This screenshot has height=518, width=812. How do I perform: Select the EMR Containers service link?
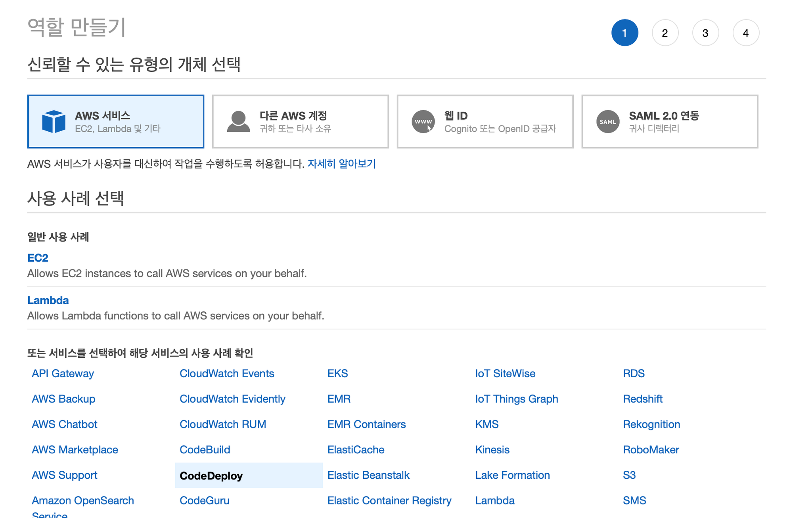tap(366, 424)
